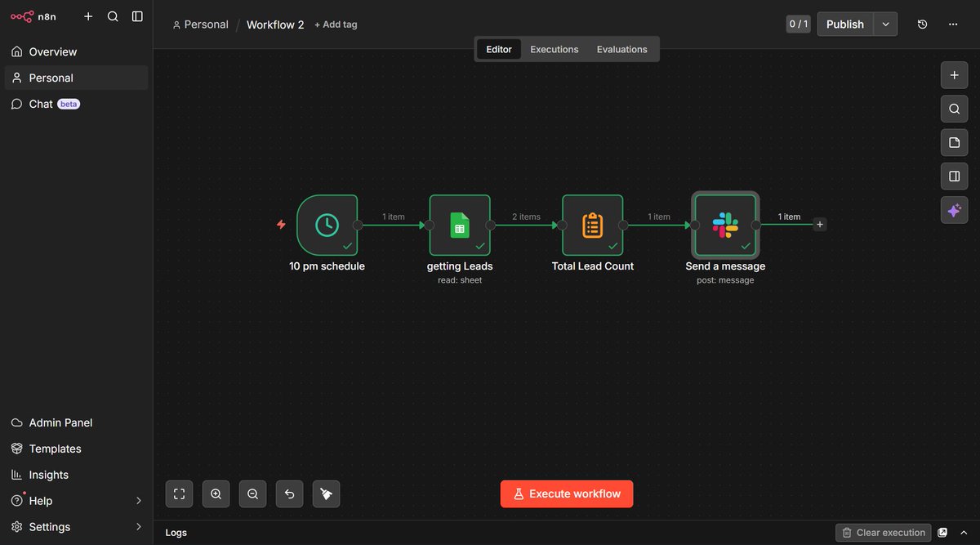980x545 pixels.
Task: Open the Admin Panel
Action: 77,422
